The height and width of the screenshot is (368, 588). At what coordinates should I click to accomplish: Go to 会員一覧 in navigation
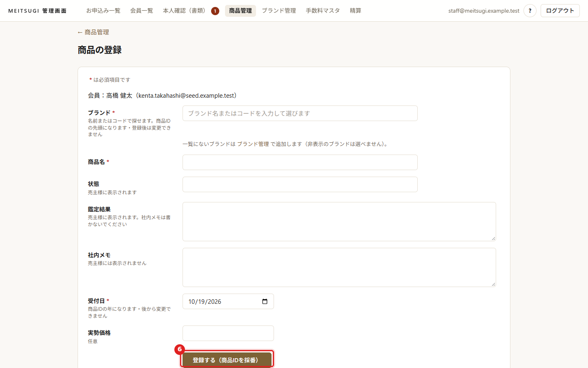[142, 11]
